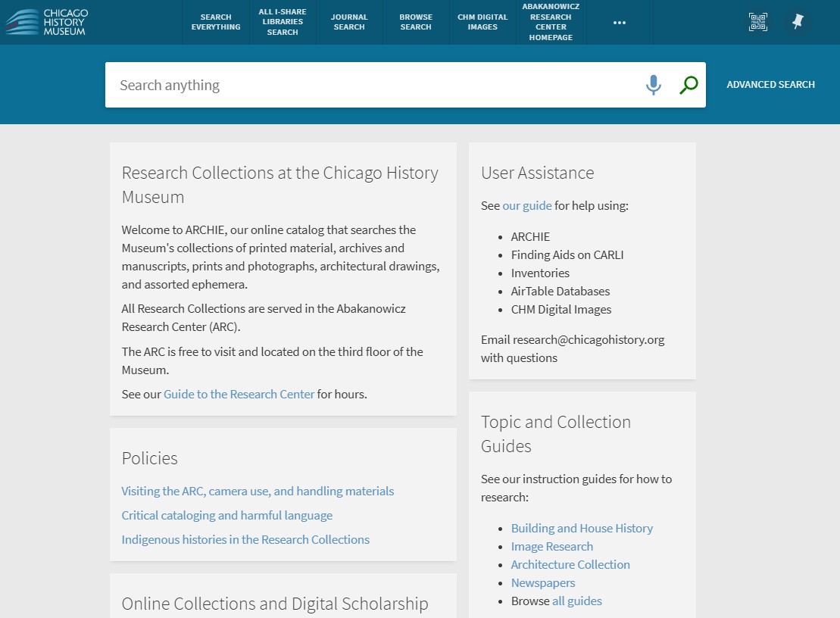Click 'Inventories' list item

click(540, 273)
